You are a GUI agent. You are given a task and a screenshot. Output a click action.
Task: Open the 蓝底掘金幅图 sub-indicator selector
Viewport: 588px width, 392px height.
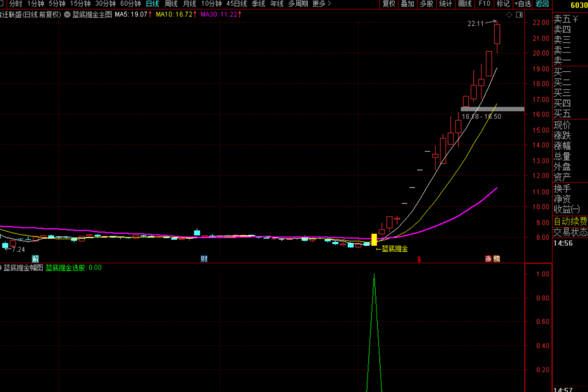pos(23,268)
